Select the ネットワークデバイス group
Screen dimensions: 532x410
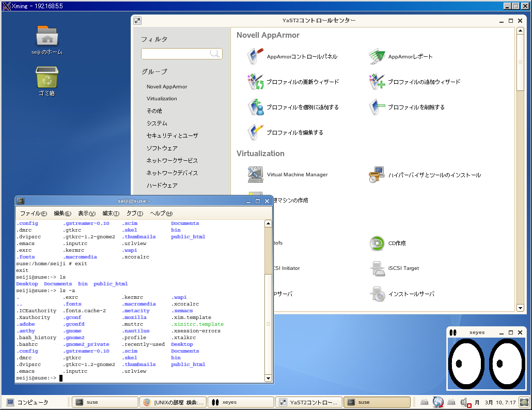coord(172,173)
